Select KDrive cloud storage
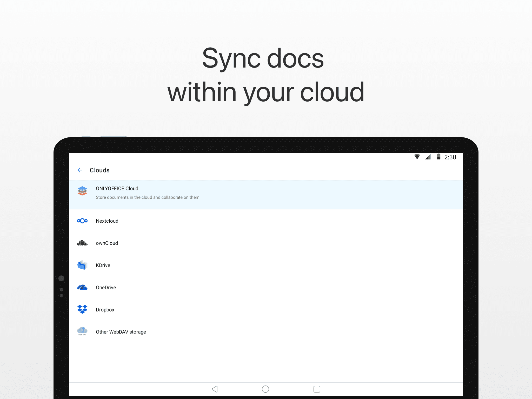Viewport: 532px width, 399px height. click(103, 265)
